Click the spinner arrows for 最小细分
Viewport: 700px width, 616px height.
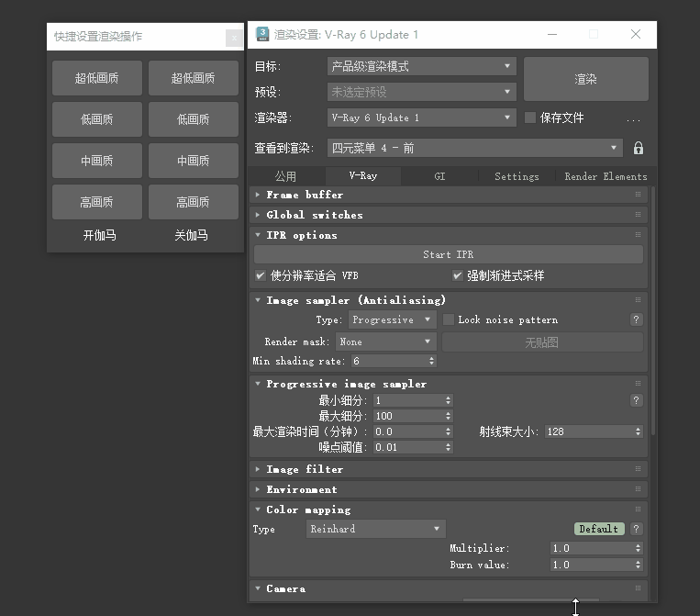coord(448,400)
